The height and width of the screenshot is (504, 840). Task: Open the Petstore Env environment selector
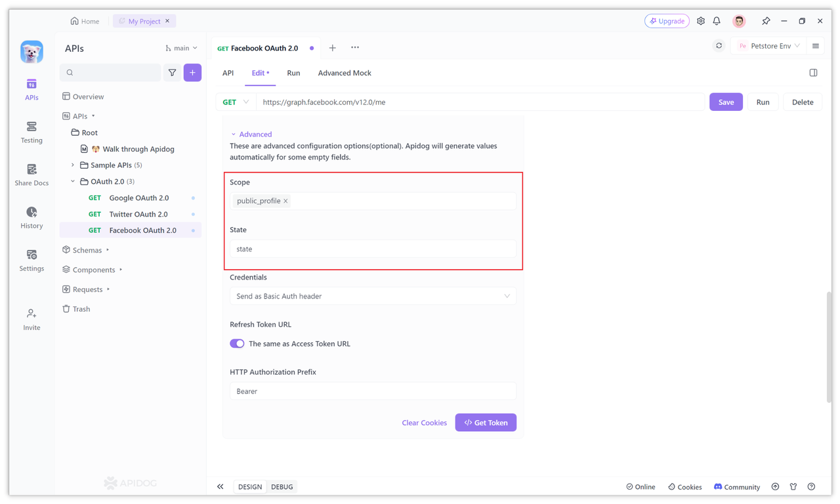(768, 46)
